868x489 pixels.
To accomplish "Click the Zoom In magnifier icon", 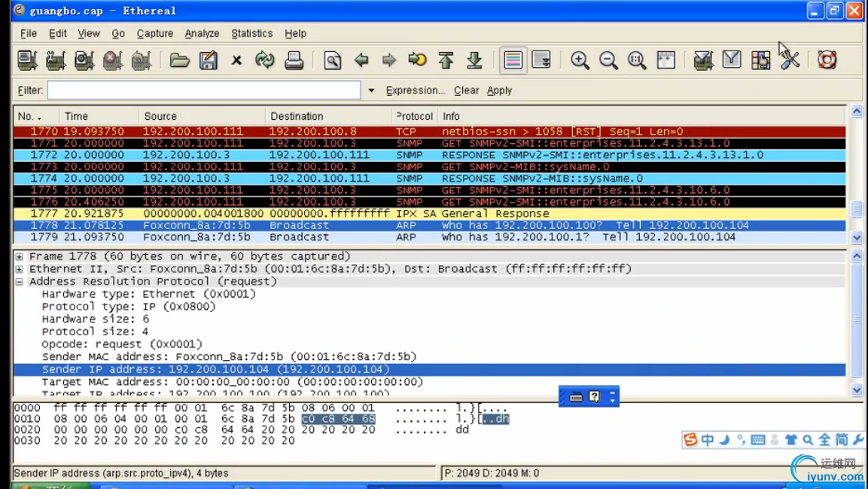I will click(x=580, y=60).
